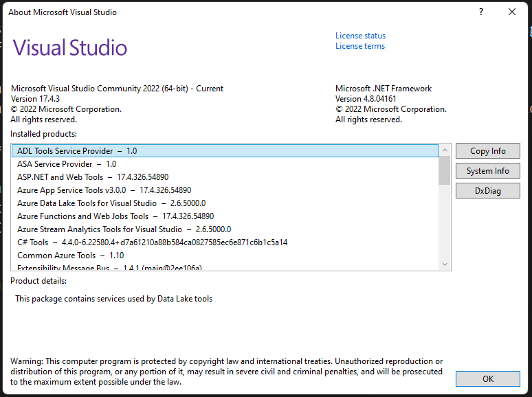Select the C# Tools entry
Viewport: 532px width, 397px height.
coord(225,242)
